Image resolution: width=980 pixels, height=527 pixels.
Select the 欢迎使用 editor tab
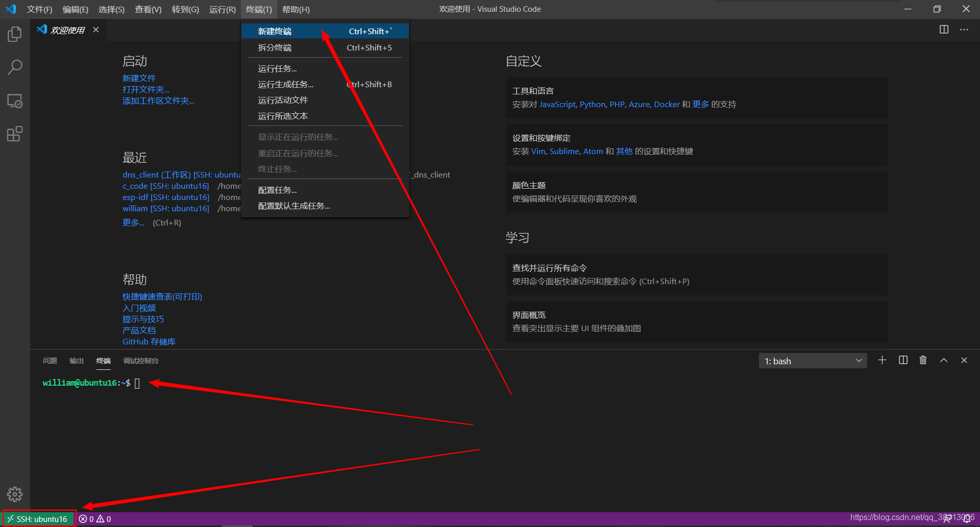[x=68, y=30]
